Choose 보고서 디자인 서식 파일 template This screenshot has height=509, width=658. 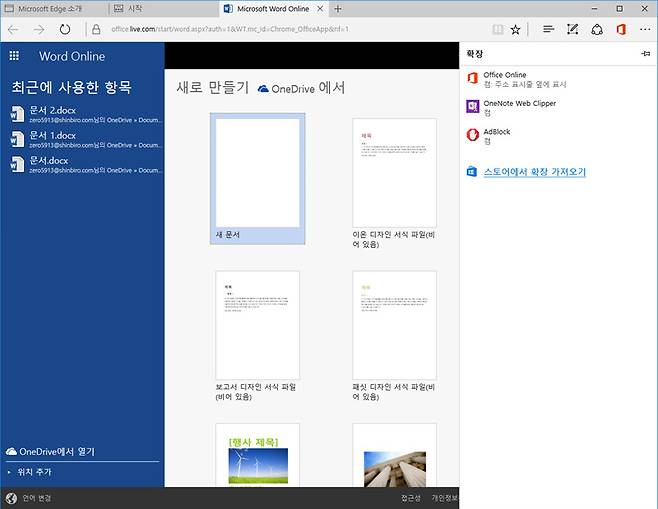coord(258,336)
